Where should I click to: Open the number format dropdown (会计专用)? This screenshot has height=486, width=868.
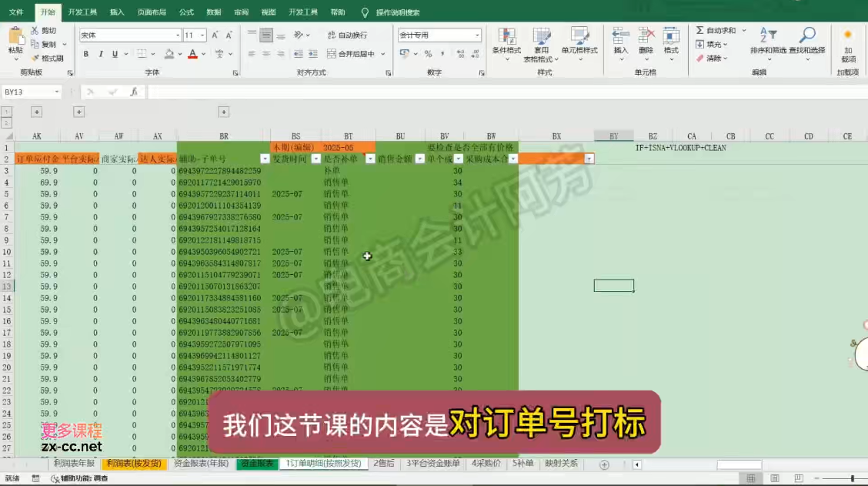[x=477, y=35]
